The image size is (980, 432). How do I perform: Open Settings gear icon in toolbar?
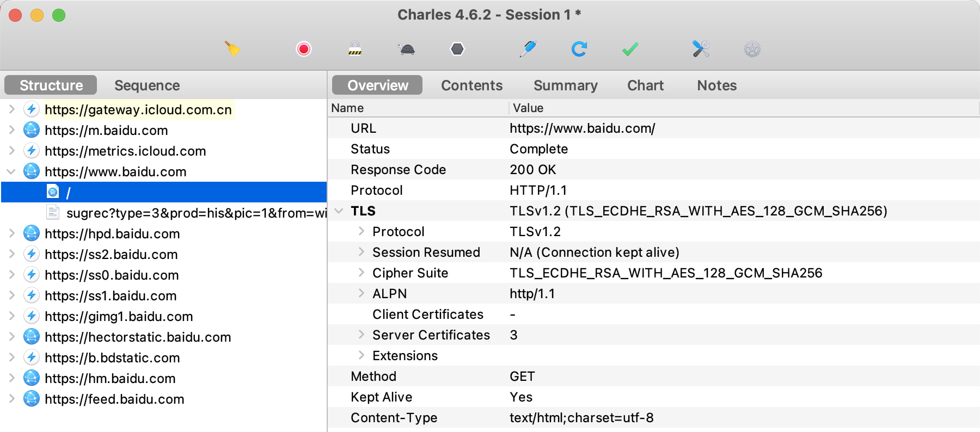pyautogui.click(x=752, y=50)
